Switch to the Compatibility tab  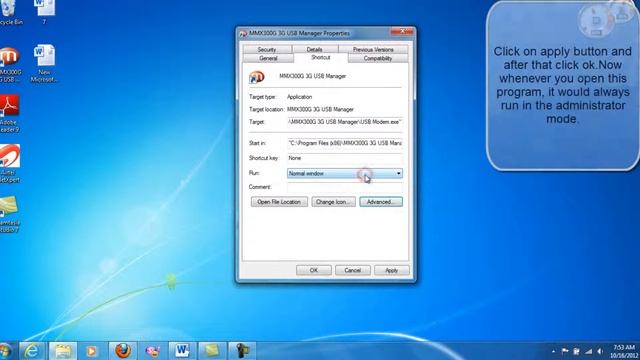[378, 58]
